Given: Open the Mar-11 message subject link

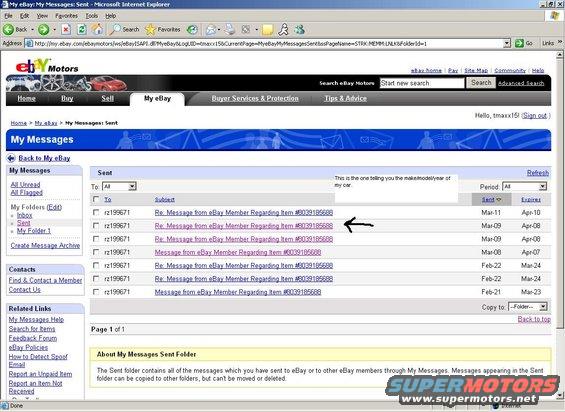Looking at the screenshot, I should tap(244, 213).
